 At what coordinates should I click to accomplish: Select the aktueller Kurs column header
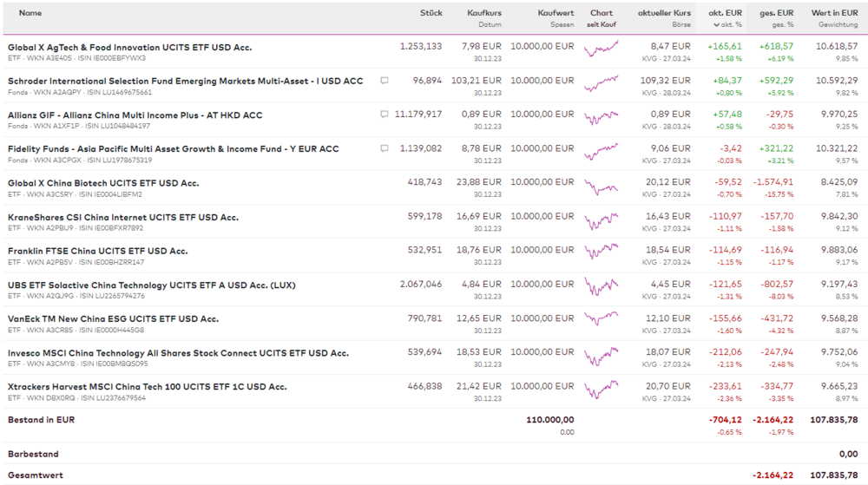(x=664, y=13)
